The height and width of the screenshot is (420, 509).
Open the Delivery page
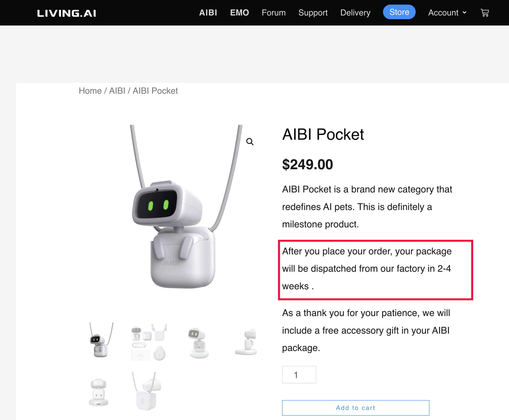click(355, 13)
